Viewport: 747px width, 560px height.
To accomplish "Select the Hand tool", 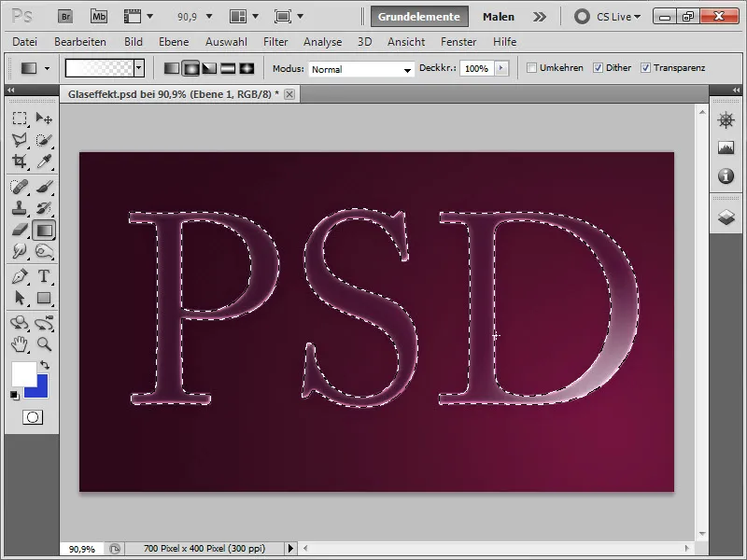I will click(20, 344).
